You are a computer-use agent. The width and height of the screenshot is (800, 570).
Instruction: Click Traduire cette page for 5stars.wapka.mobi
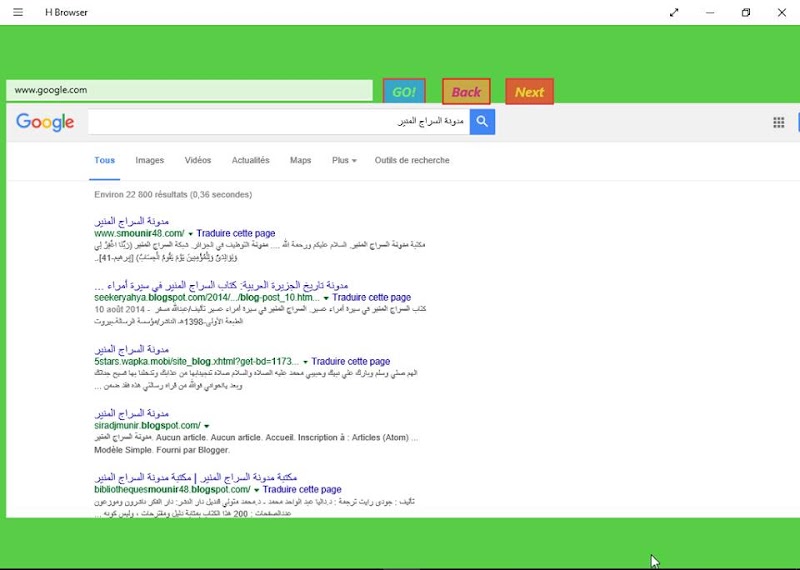pos(351,361)
